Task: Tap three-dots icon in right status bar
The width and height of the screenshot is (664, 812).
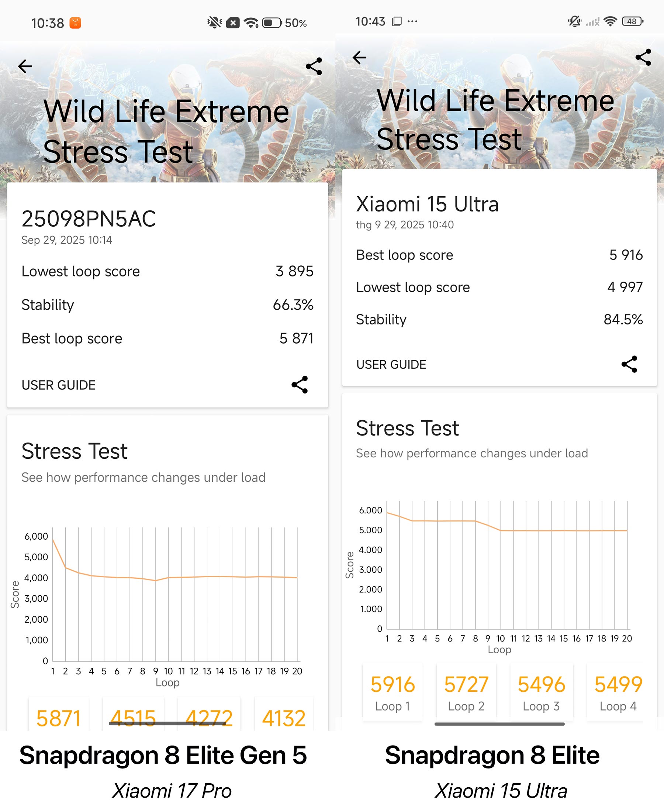Action: pyautogui.click(x=412, y=21)
